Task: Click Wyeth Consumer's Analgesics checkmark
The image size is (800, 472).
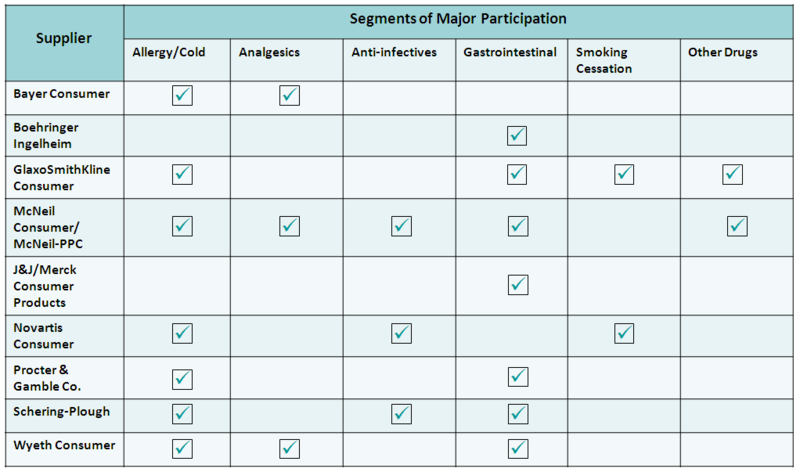Action: pyautogui.click(x=289, y=448)
